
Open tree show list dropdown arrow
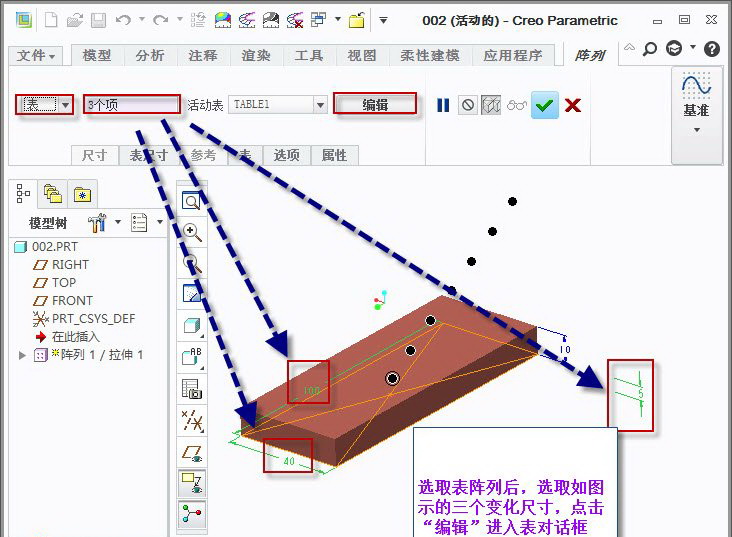(160, 222)
